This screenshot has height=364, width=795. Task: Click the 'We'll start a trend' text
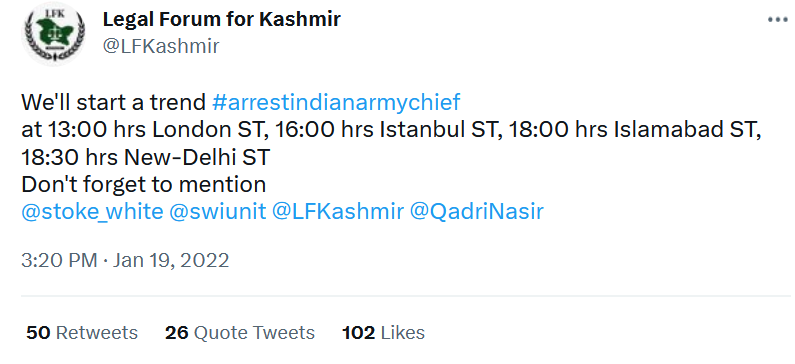[114, 103]
